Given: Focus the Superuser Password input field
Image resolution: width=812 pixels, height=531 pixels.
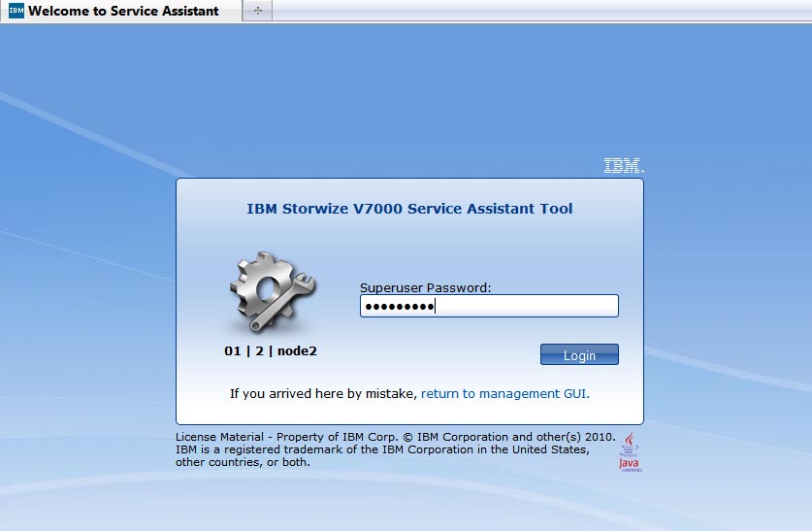Looking at the screenshot, I should pos(524,307).
